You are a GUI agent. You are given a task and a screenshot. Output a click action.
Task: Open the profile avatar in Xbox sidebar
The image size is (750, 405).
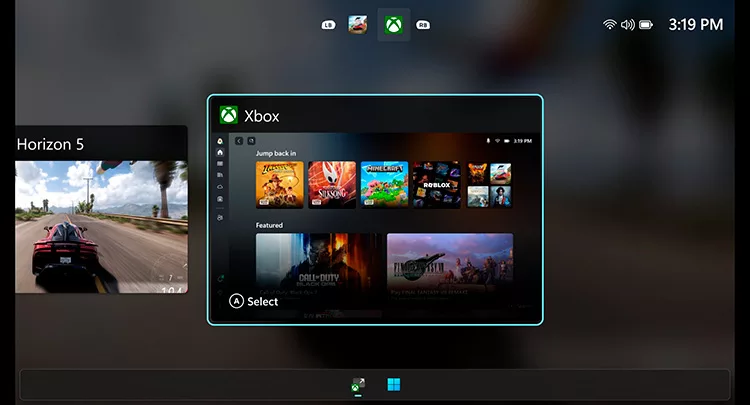click(220, 141)
